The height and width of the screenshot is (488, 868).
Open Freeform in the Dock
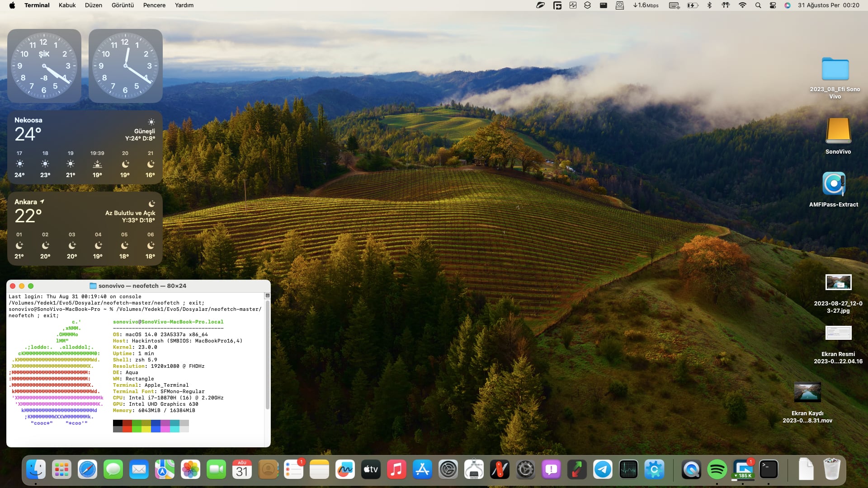(x=345, y=470)
